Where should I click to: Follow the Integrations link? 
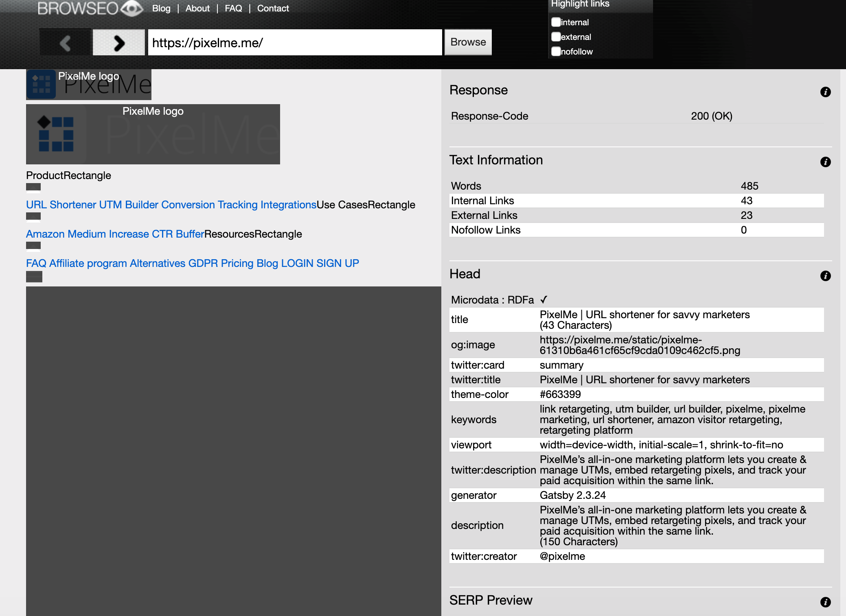288,205
